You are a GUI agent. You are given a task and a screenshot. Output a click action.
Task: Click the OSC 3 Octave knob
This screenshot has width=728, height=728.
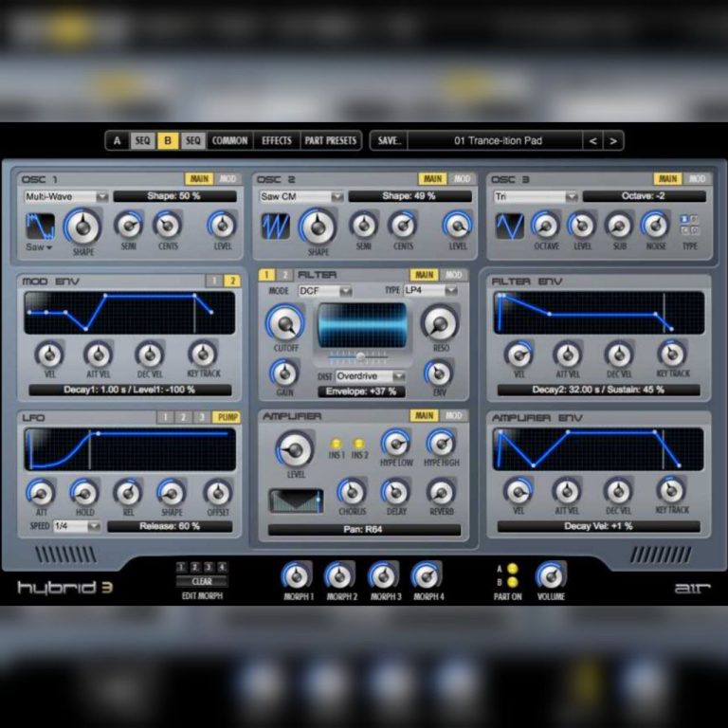[546, 226]
